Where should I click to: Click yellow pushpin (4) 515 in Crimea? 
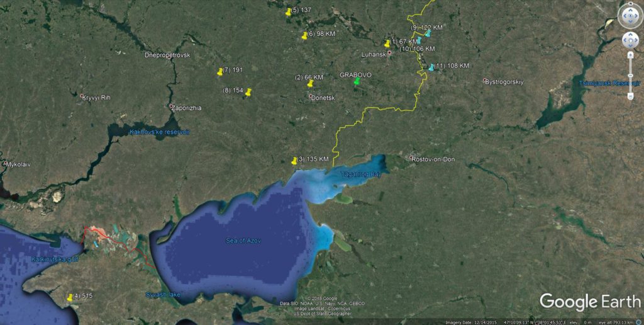click(70, 297)
